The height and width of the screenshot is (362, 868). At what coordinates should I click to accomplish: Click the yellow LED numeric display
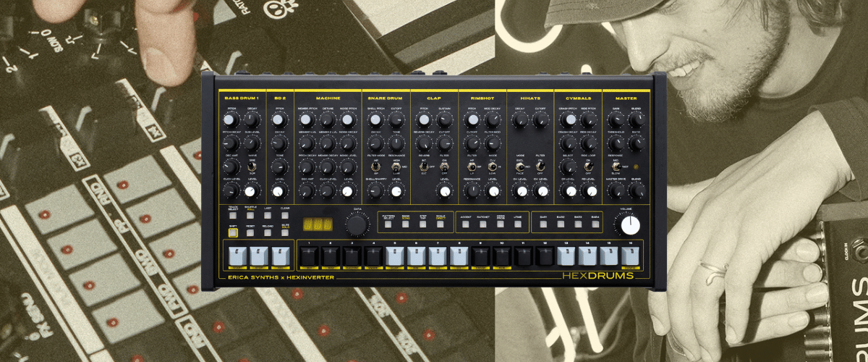click(317, 225)
